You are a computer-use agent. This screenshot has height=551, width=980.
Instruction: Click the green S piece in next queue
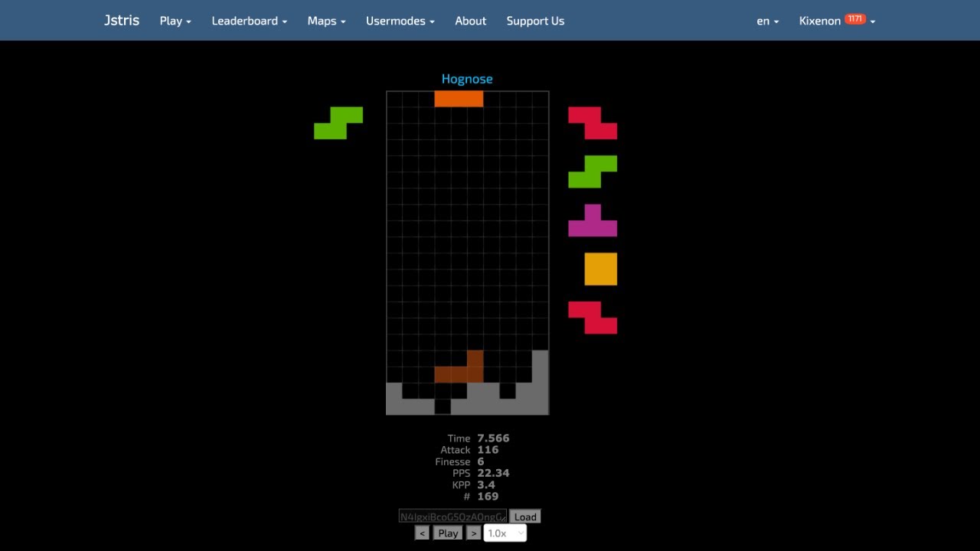pos(593,171)
